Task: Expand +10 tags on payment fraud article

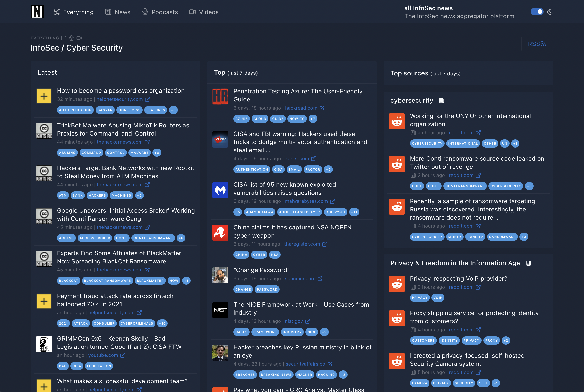Action: 162,323
